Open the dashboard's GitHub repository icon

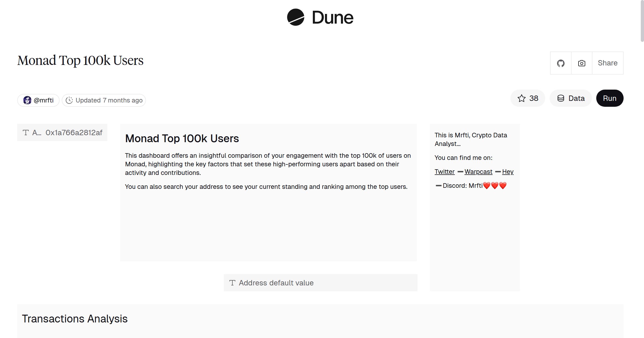click(561, 63)
